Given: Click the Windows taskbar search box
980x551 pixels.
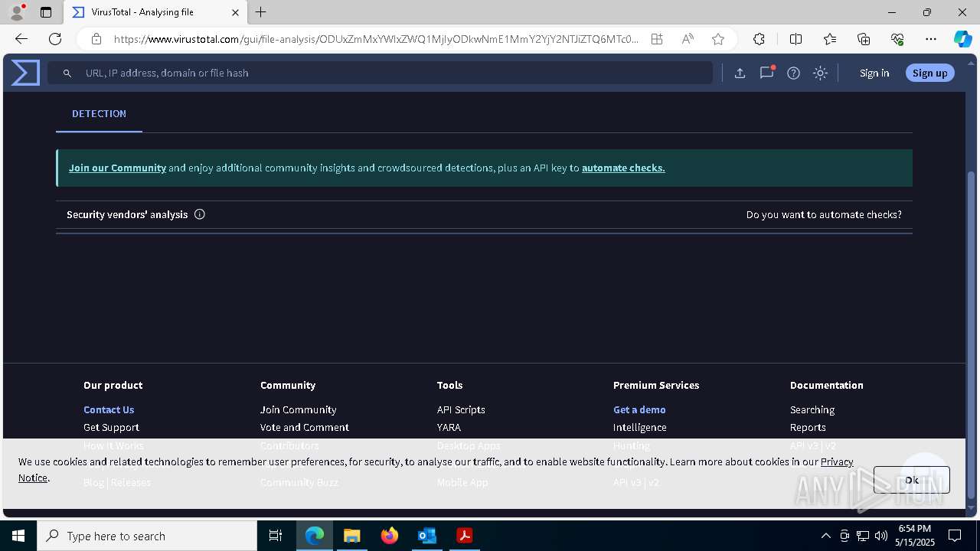Looking at the screenshot, I should coord(147,536).
